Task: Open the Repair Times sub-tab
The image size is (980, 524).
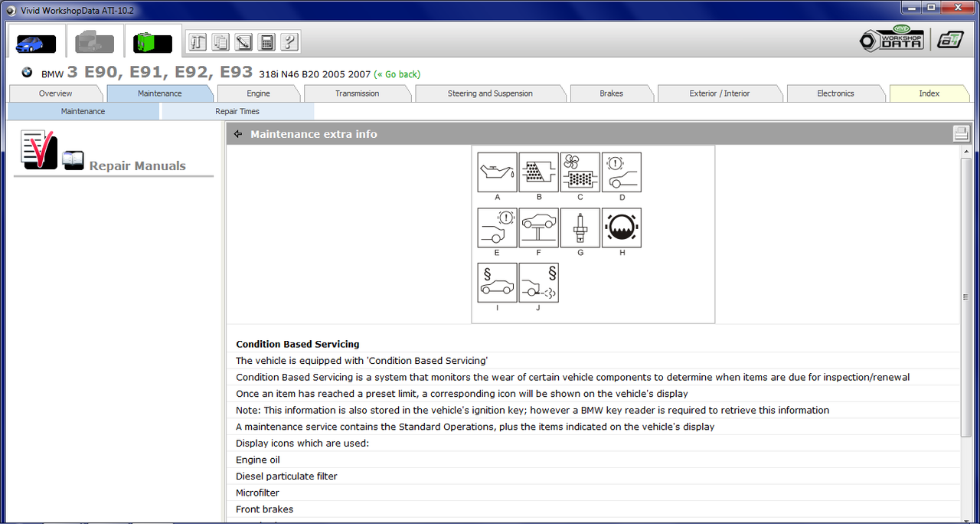Action: 237,111
